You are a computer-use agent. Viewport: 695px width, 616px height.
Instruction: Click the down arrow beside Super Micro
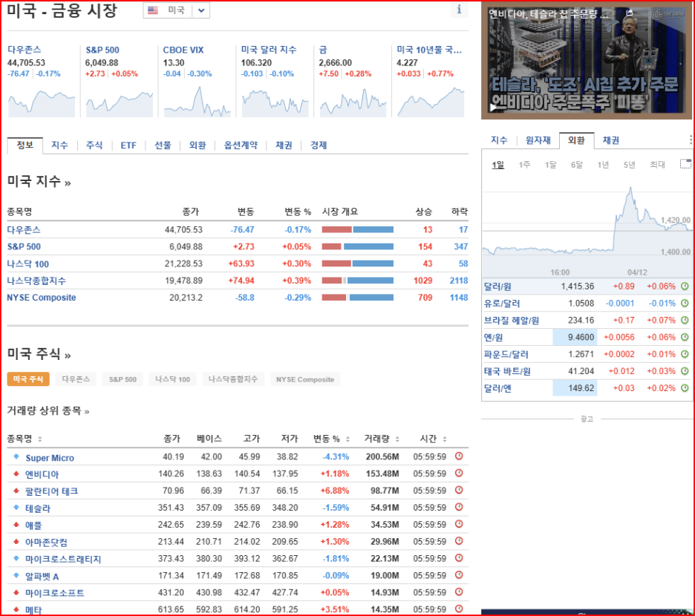pyautogui.click(x=16, y=456)
